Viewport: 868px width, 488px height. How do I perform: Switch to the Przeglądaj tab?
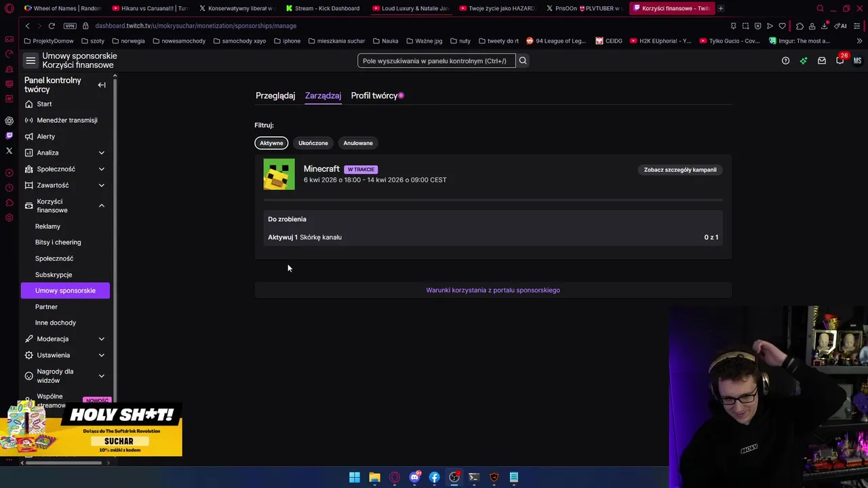(x=275, y=96)
